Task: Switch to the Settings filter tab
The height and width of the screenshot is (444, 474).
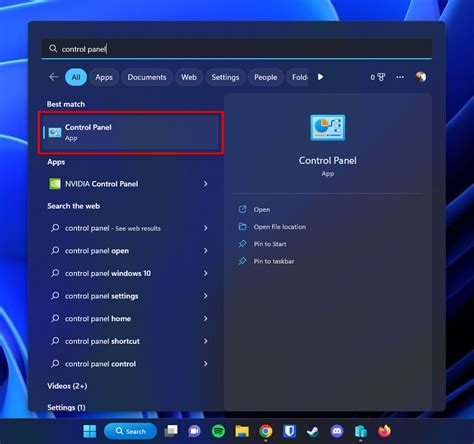Action: click(x=225, y=77)
